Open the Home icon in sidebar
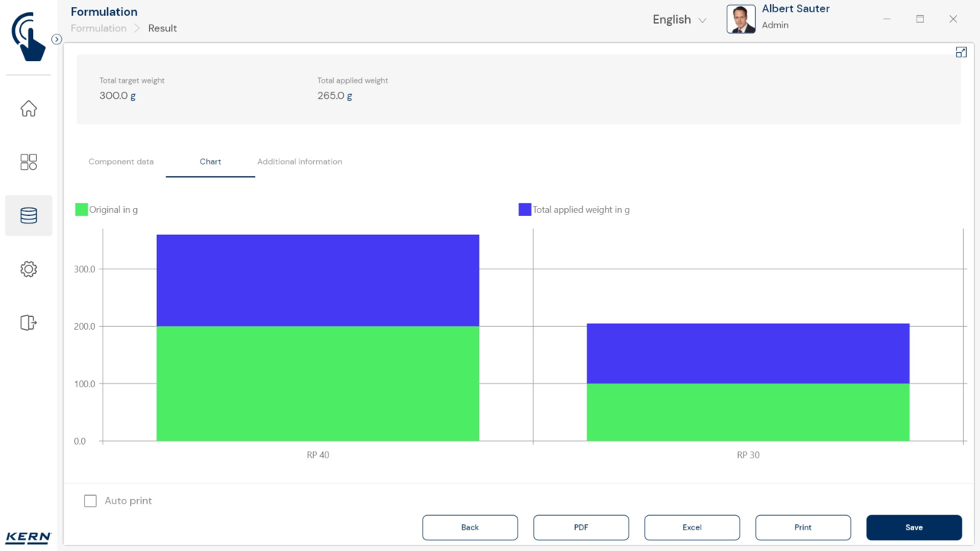This screenshot has width=980, height=551. click(x=28, y=109)
